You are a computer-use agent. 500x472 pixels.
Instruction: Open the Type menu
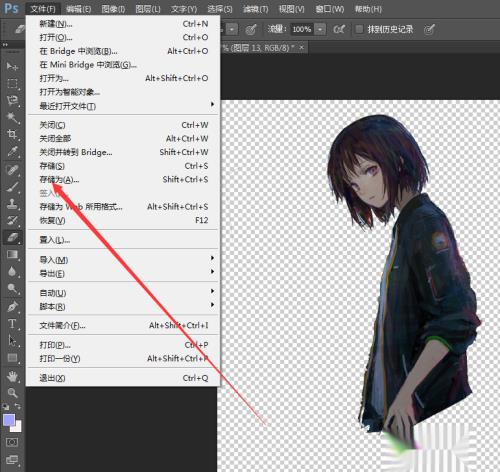tap(184, 9)
